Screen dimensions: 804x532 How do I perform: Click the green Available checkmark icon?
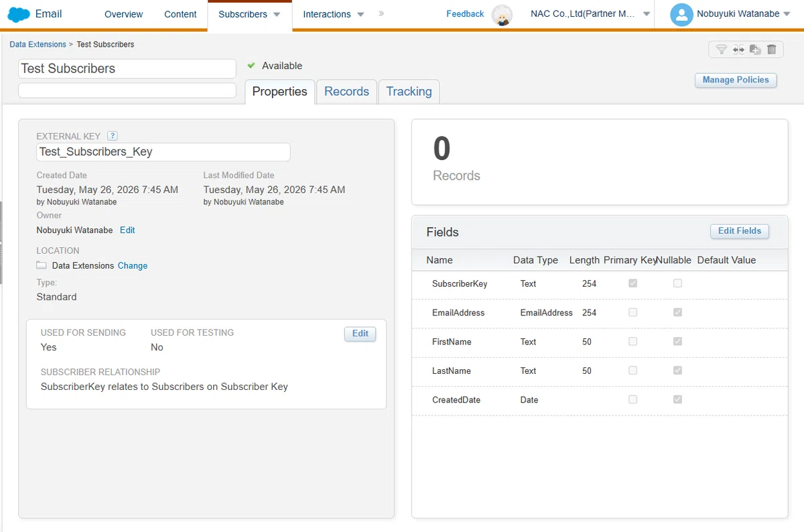tap(251, 66)
